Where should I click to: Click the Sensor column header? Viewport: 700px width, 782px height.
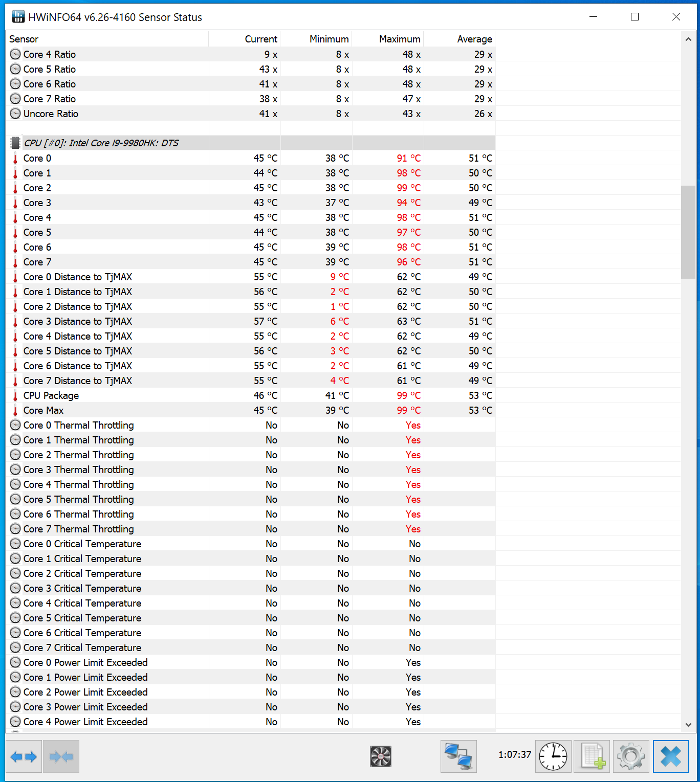[x=107, y=39]
